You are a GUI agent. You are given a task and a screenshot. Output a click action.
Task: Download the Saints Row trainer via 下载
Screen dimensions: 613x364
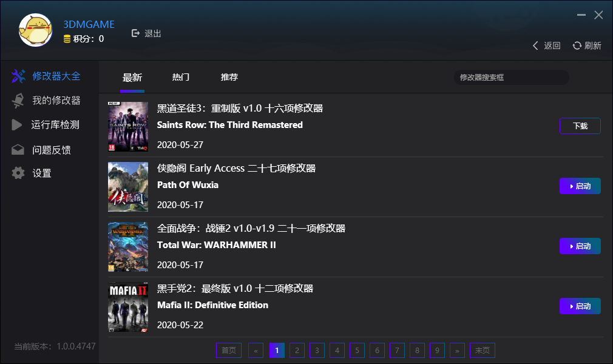tap(580, 126)
